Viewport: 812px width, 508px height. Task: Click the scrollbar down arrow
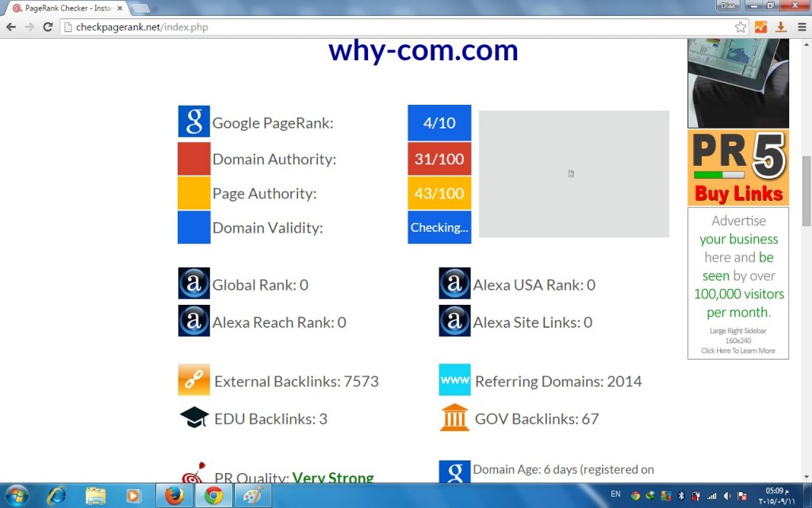coord(806,477)
